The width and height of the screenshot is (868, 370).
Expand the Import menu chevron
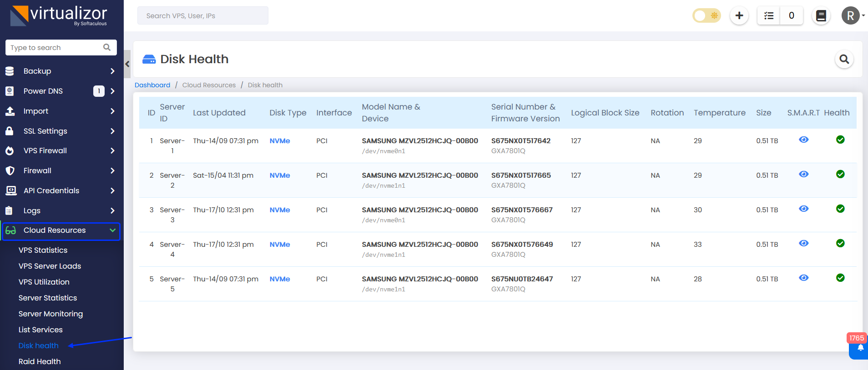(112, 111)
